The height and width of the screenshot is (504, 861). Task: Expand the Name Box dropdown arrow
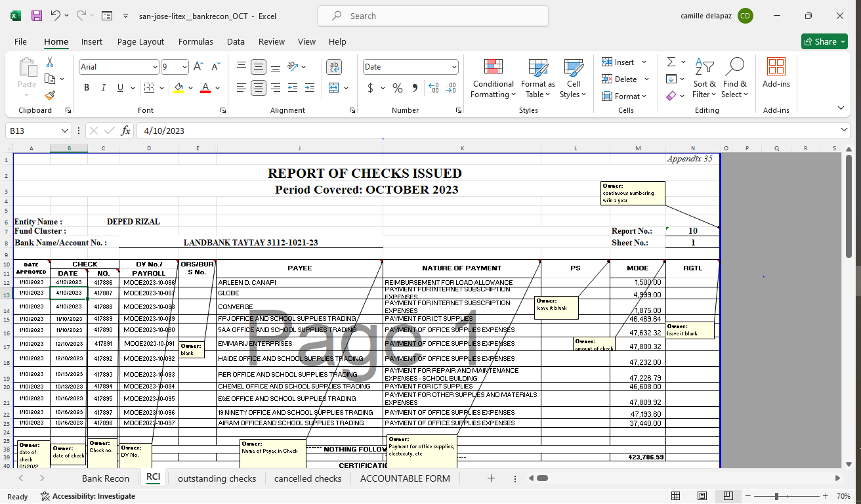tap(64, 131)
